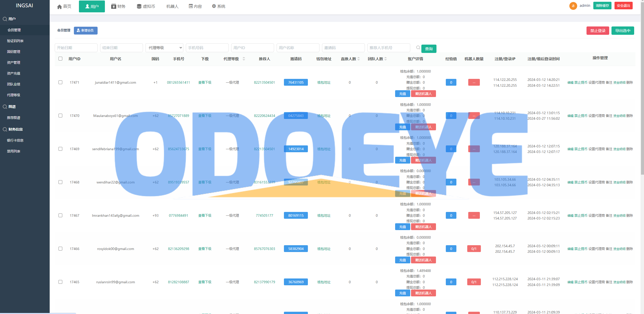Click the search magnifier icon beside 查询
Image resolution: width=644 pixels, height=314 pixels.
point(418,48)
